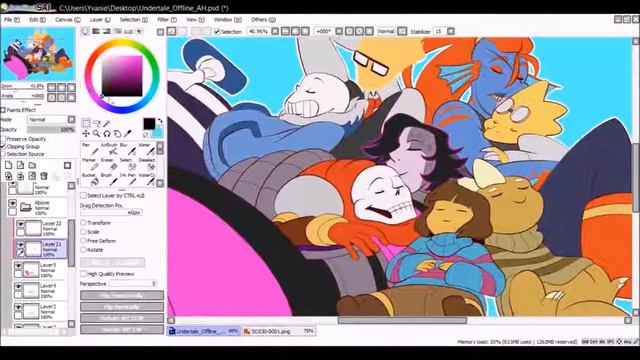
Task: Click the Flip Vertically button
Action: (122, 307)
